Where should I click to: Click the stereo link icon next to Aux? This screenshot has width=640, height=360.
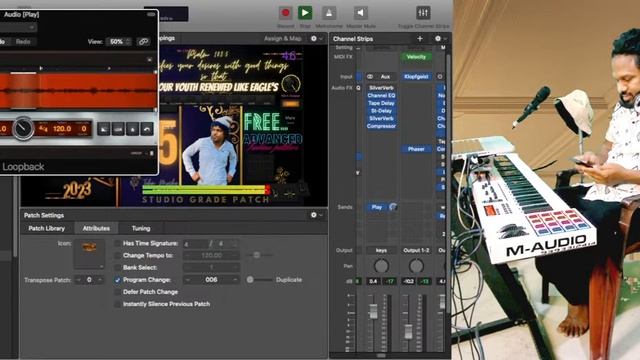(x=370, y=77)
